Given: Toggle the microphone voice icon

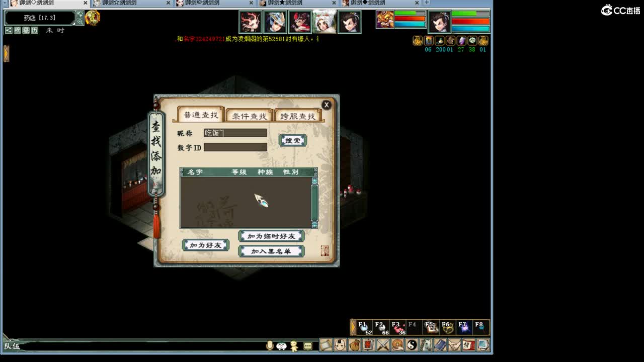Looking at the screenshot, I should pos(270,346).
